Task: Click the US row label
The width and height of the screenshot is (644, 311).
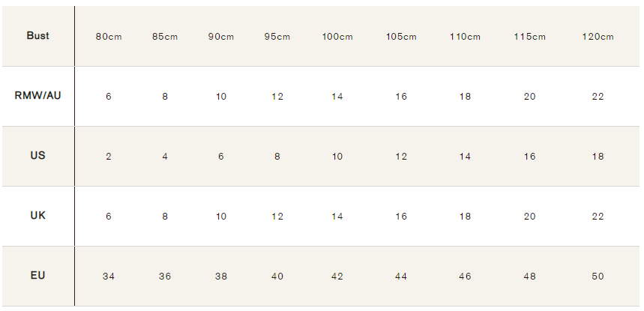Action: click(37, 156)
